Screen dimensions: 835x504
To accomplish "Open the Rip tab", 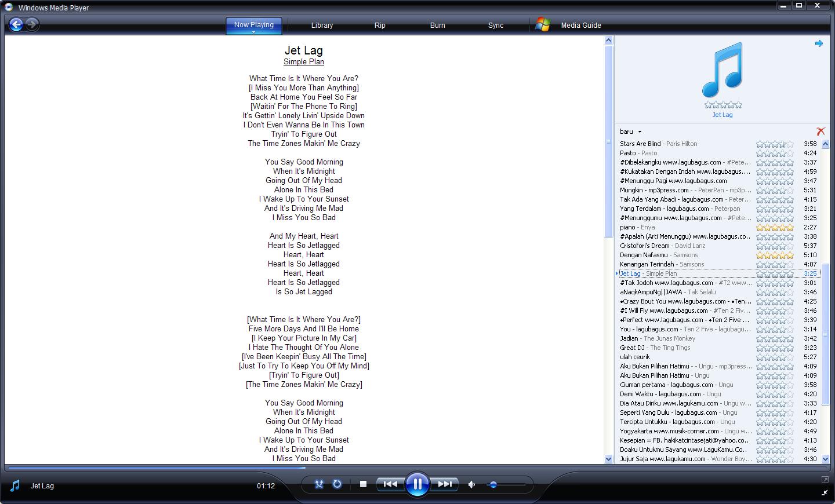I will (x=380, y=25).
